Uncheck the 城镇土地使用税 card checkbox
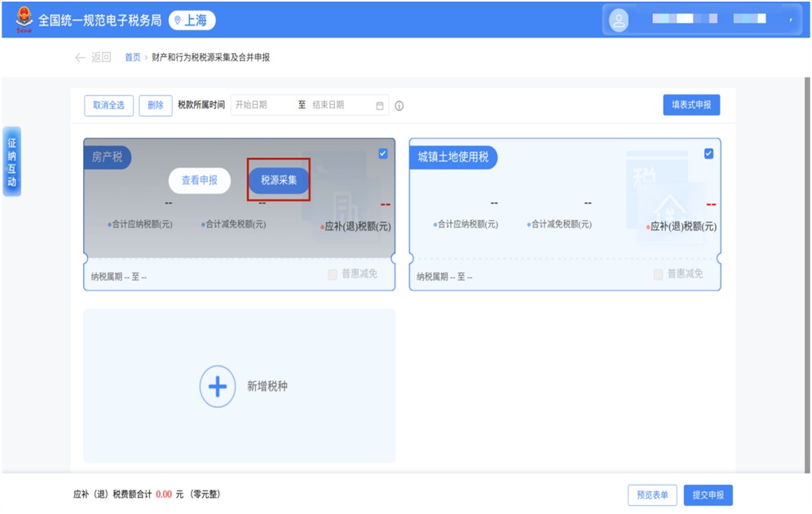Viewport: 812px width, 514px height. 708,153
